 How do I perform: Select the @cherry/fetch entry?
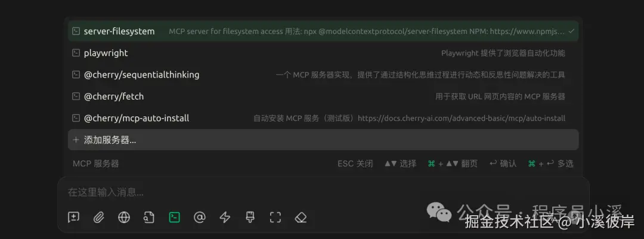click(x=323, y=97)
